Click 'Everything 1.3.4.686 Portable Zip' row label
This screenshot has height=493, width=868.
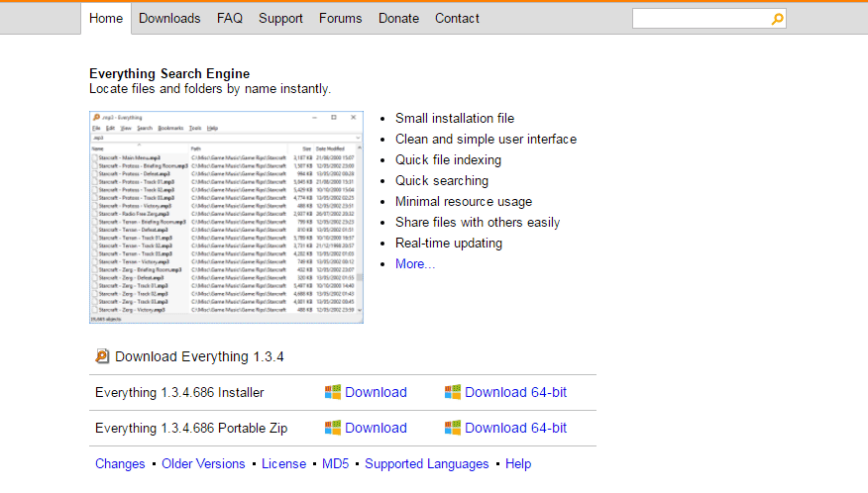pos(191,428)
